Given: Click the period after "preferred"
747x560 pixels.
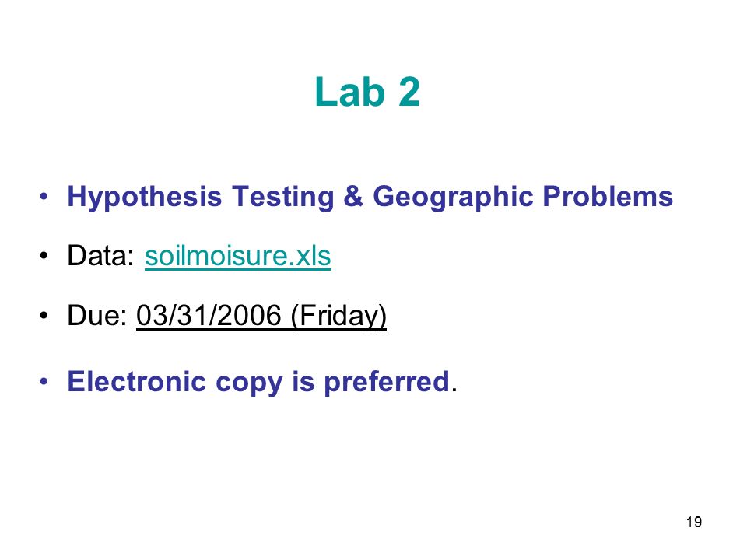Looking at the screenshot, I should click(454, 390).
